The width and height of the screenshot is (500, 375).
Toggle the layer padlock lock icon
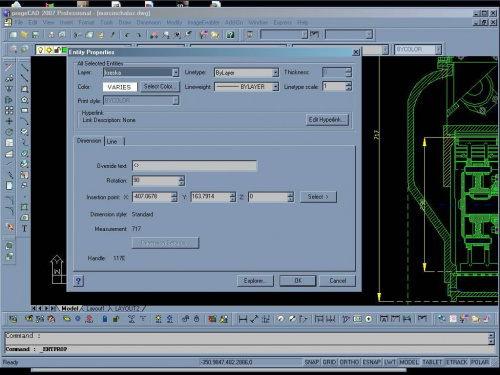pyautogui.click(x=57, y=50)
